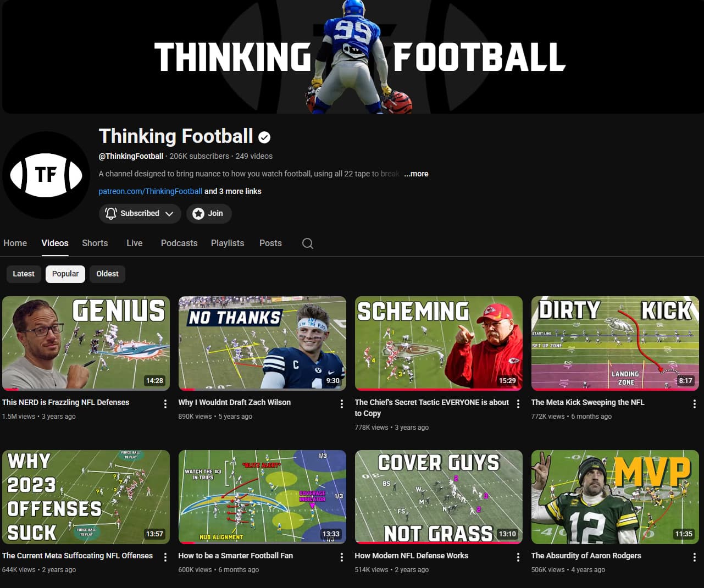This screenshot has height=588, width=704.
Task: Click the notification bell in the Subscribed button
Action: pos(110,213)
